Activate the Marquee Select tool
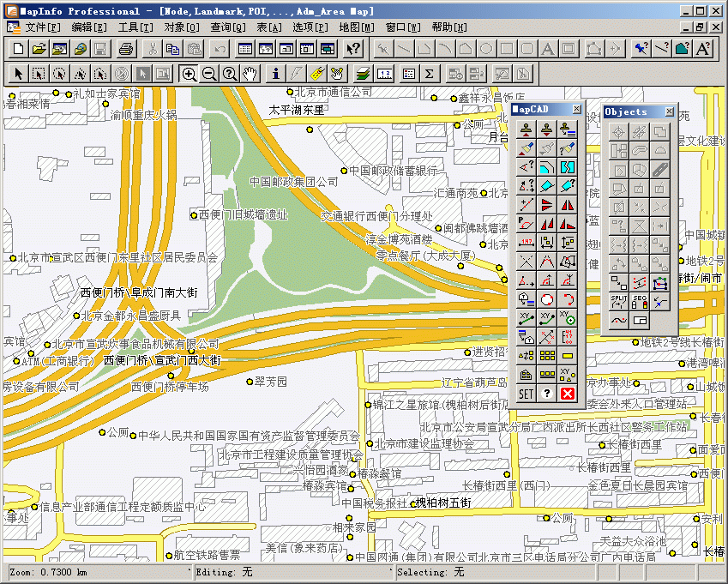Image resolution: width=728 pixels, height=584 pixels. (39, 73)
